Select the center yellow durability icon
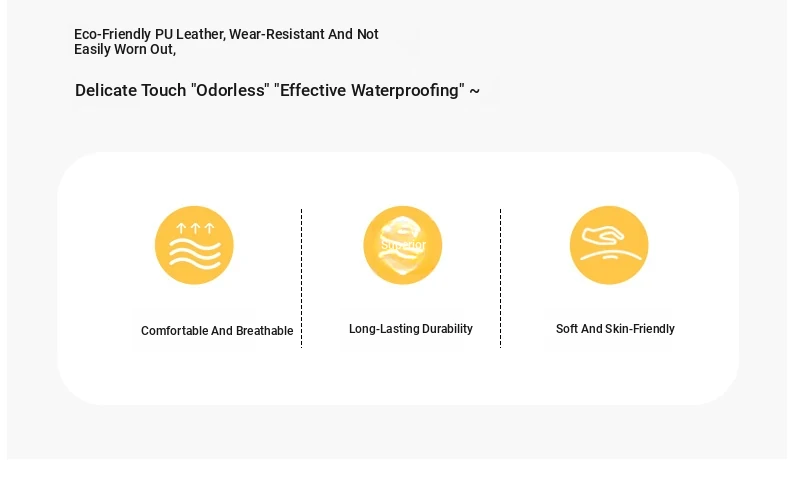 click(403, 245)
